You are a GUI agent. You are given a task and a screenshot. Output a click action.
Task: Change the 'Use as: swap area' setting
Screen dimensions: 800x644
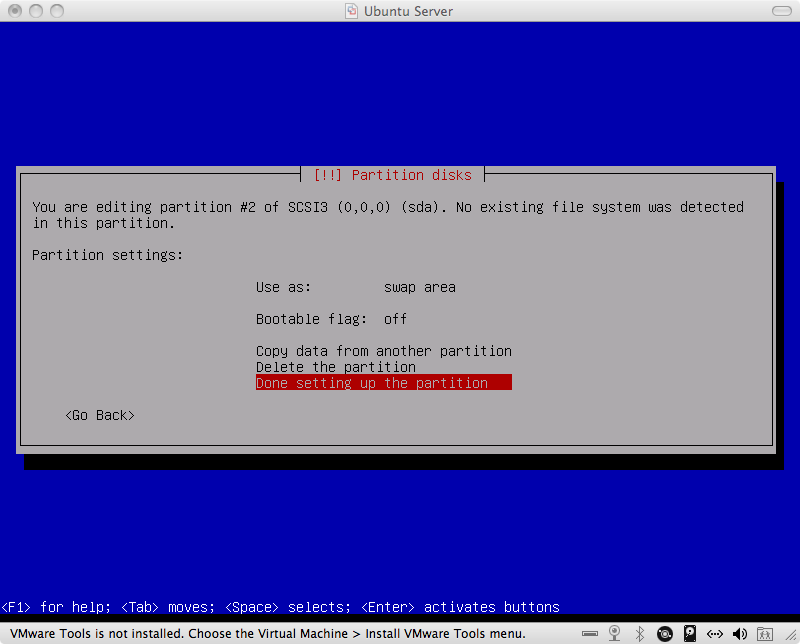point(356,287)
